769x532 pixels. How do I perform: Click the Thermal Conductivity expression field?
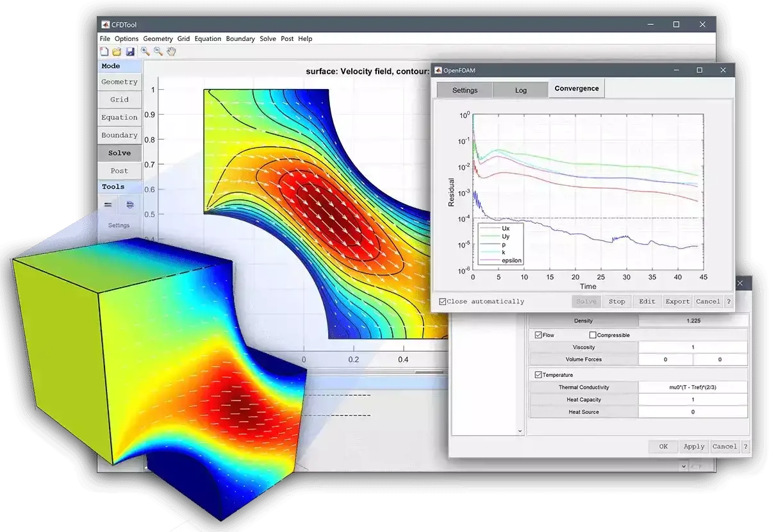coord(693,387)
